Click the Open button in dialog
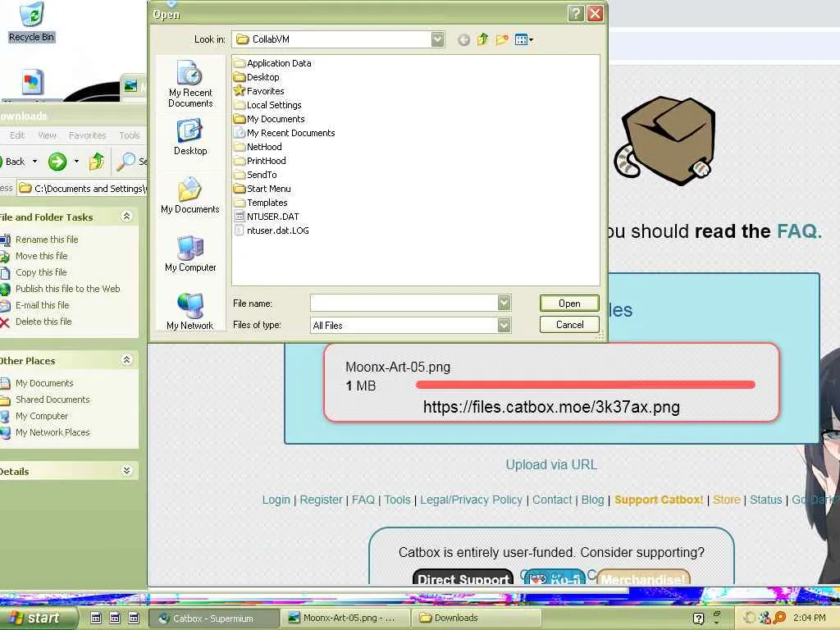Screen dimensions: 840x630 [569, 304]
